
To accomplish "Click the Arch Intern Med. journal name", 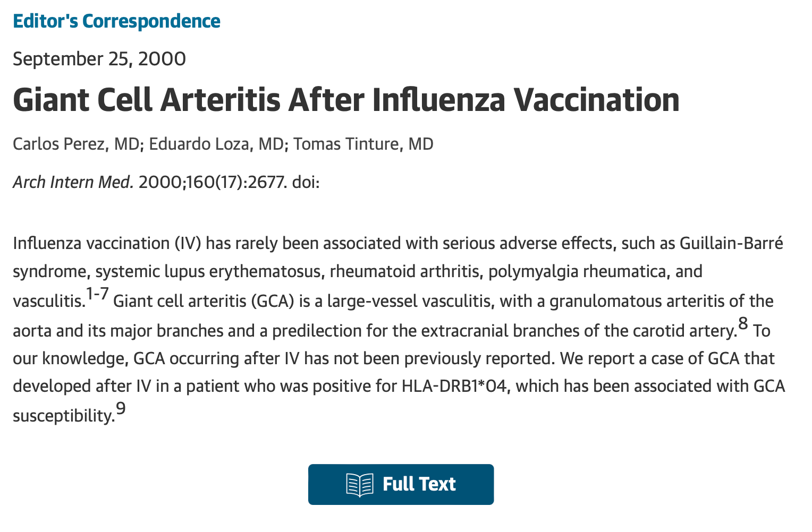I will (x=73, y=183).
